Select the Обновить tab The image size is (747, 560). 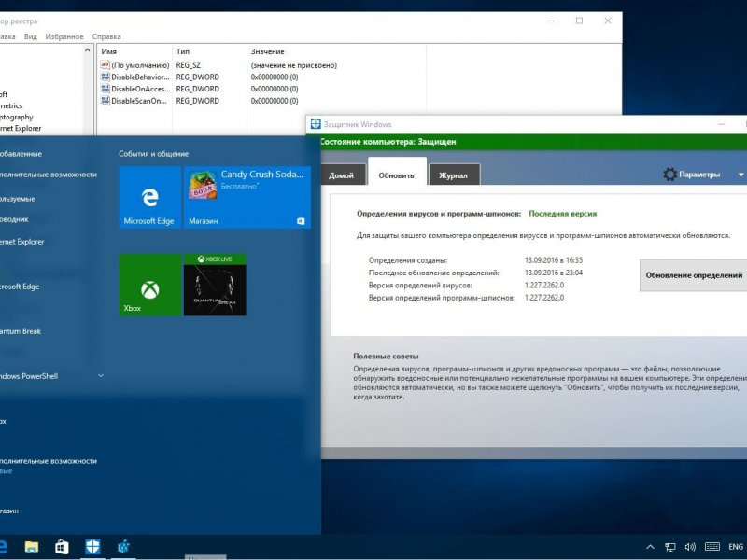[396, 172]
